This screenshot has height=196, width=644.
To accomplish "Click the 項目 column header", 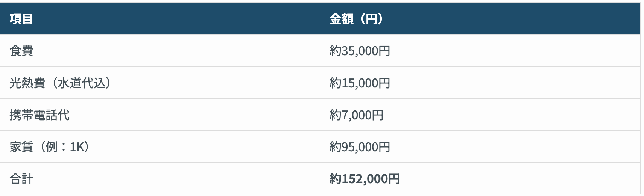I will (21, 19).
